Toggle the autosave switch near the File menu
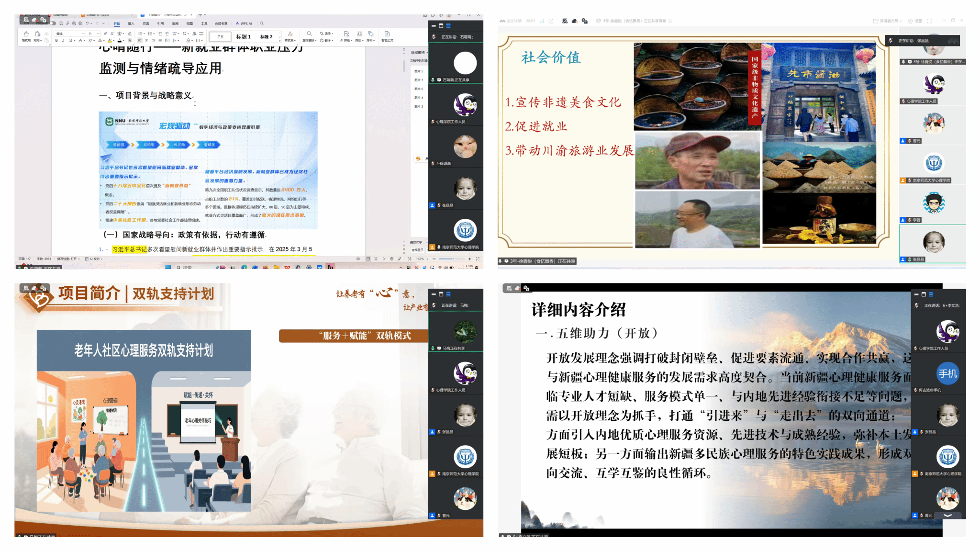980x551 pixels. point(52,23)
